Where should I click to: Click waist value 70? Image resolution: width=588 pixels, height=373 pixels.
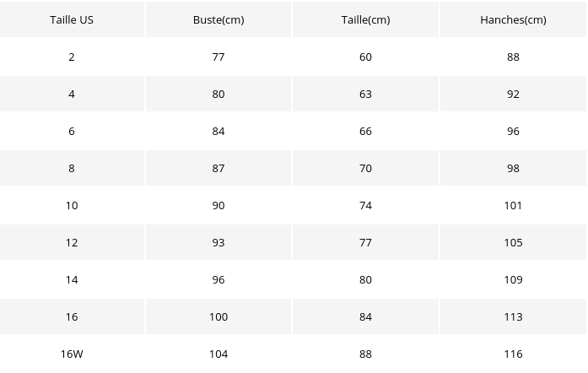(x=365, y=169)
